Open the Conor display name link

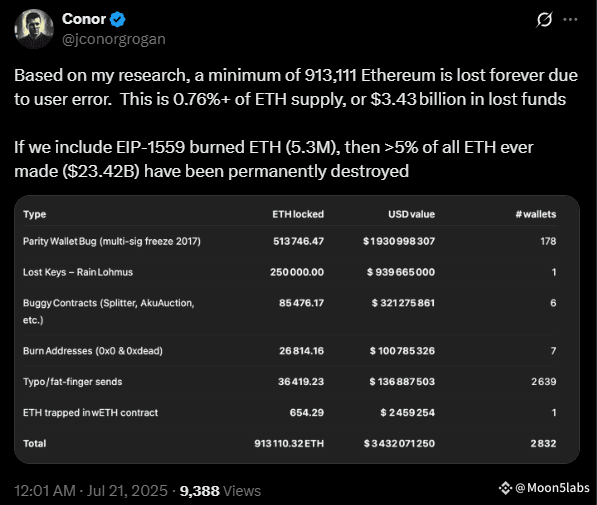point(84,19)
